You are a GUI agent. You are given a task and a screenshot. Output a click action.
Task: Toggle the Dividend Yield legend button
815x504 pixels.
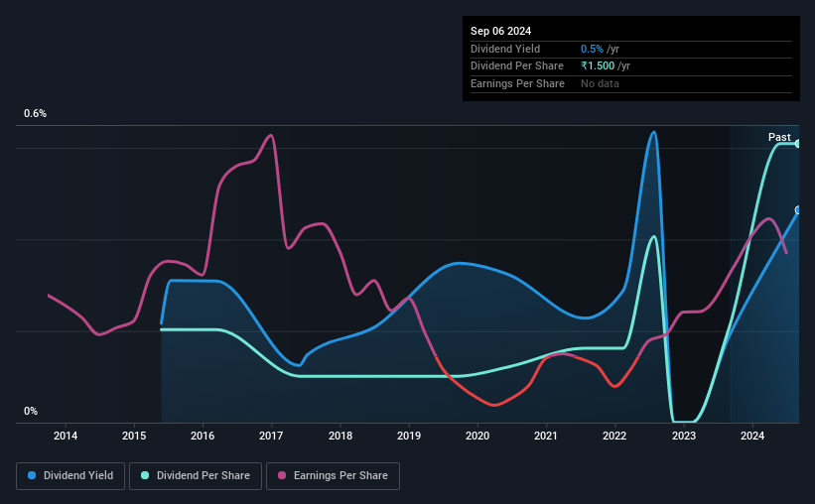pyautogui.click(x=70, y=476)
